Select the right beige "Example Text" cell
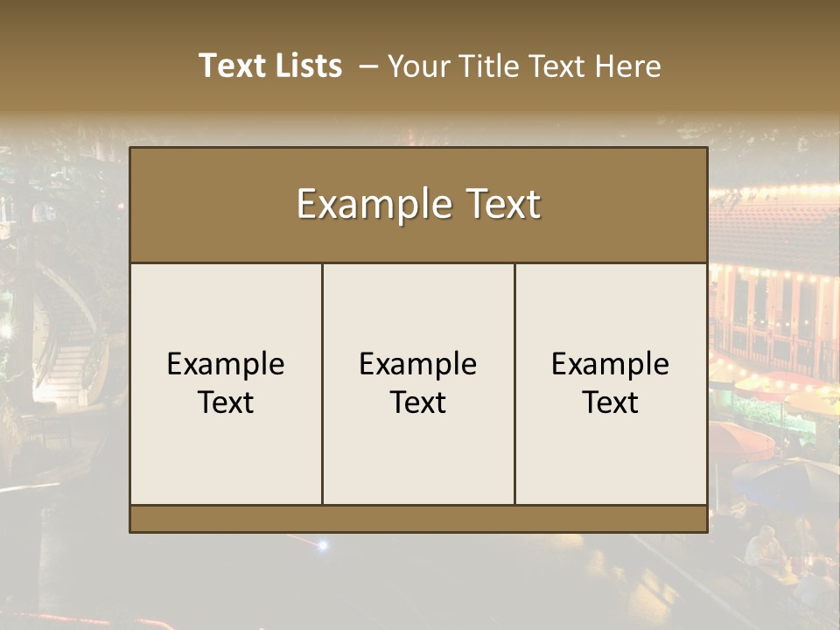This screenshot has height=630, width=840. pyautogui.click(x=611, y=383)
